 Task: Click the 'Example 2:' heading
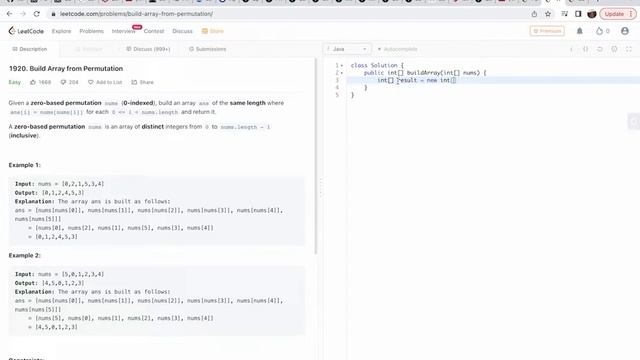point(24,256)
